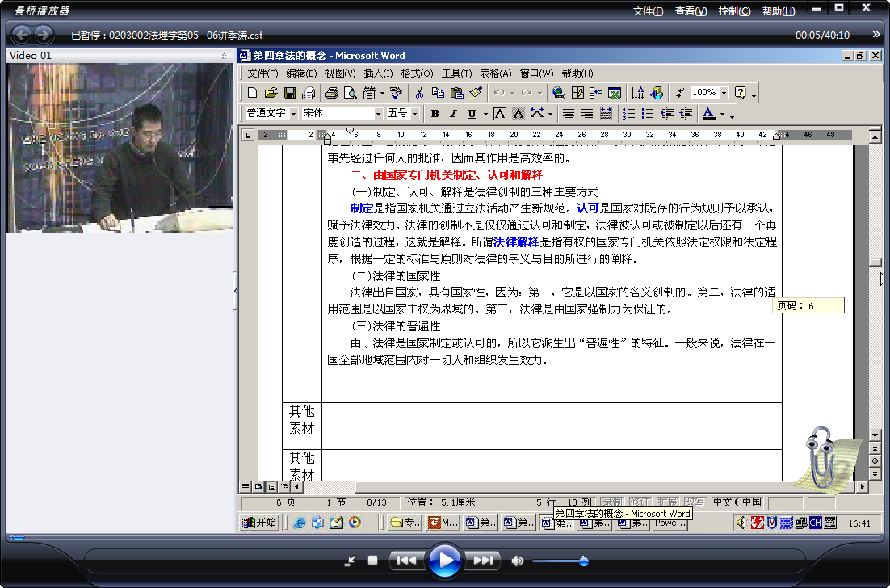Click the Print icon in Word toolbar

pyautogui.click(x=332, y=93)
